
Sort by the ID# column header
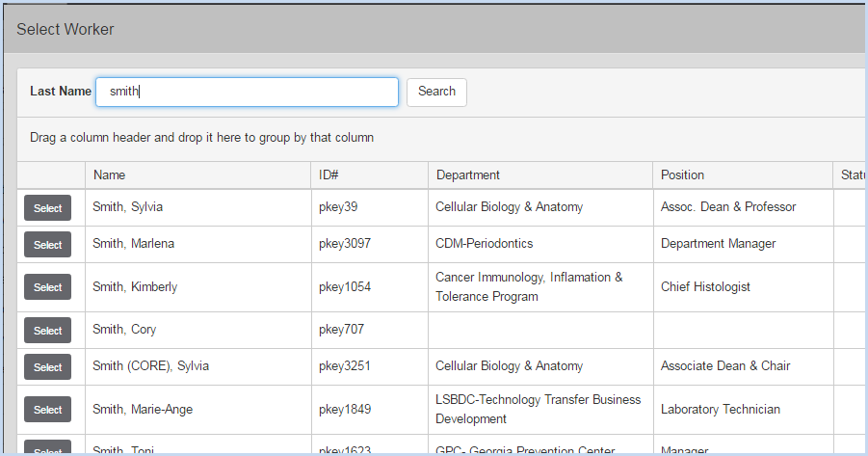(x=329, y=175)
